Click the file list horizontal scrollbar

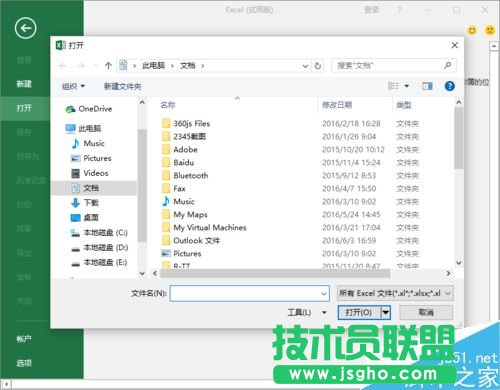point(275,274)
